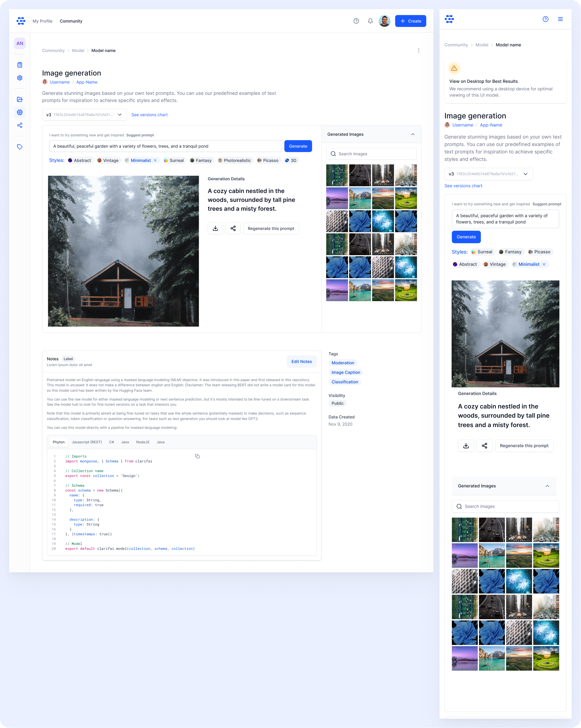581x728 pixels.
Task: Open the mobile hamburger menu
Action: click(560, 19)
